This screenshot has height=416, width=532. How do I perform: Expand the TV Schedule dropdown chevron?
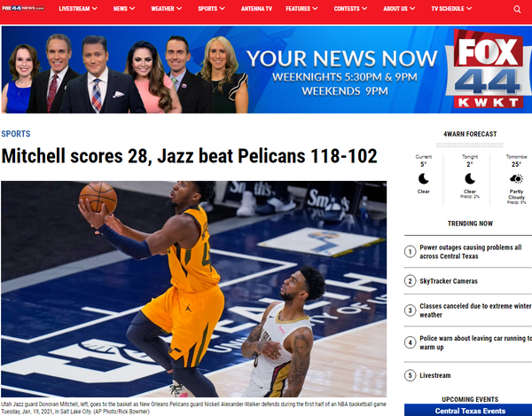click(x=469, y=9)
